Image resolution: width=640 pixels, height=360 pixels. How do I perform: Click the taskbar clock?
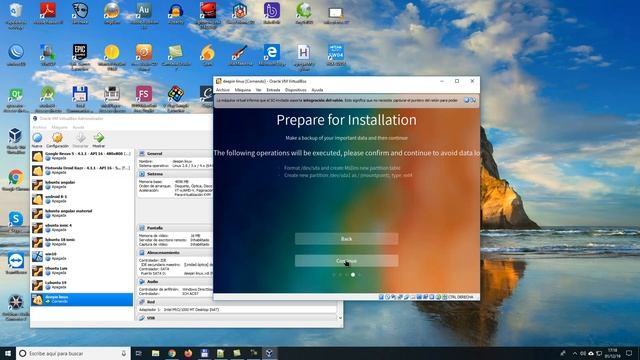(x=613, y=353)
